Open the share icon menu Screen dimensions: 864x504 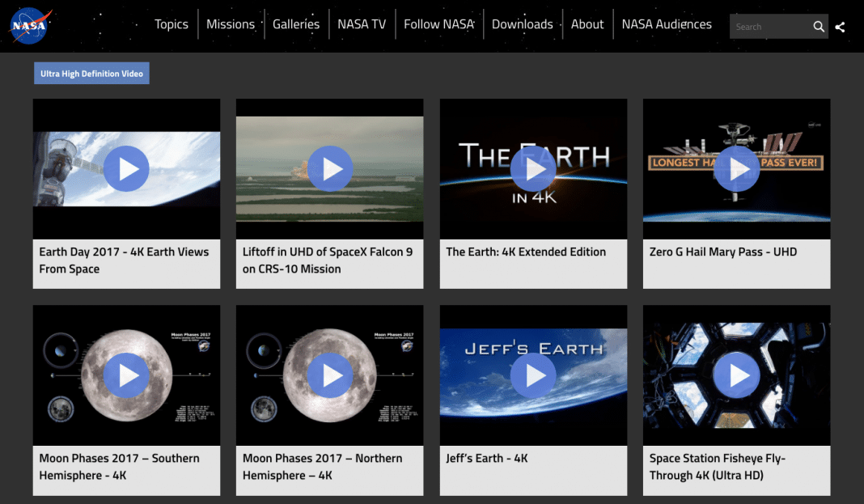tap(840, 27)
